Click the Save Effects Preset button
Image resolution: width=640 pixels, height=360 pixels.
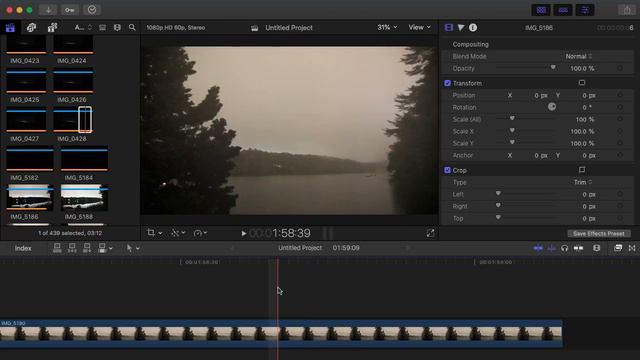pyautogui.click(x=599, y=233)
